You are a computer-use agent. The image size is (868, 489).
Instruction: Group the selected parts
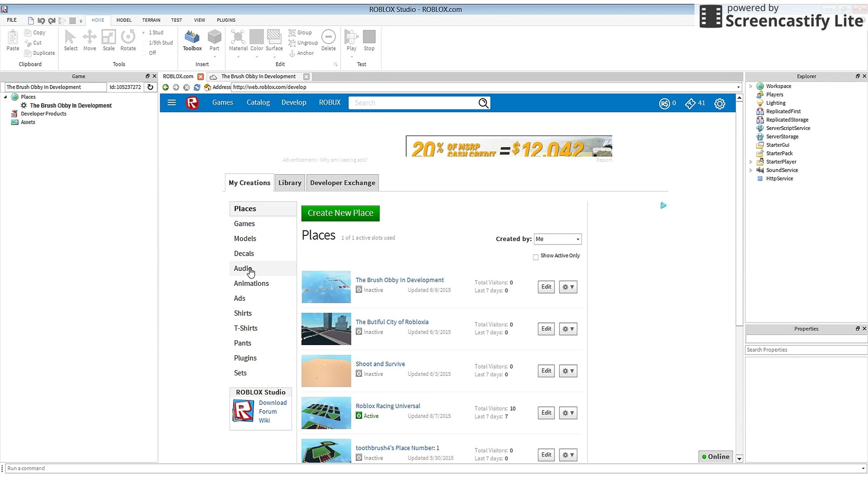[x=300, y=33]
